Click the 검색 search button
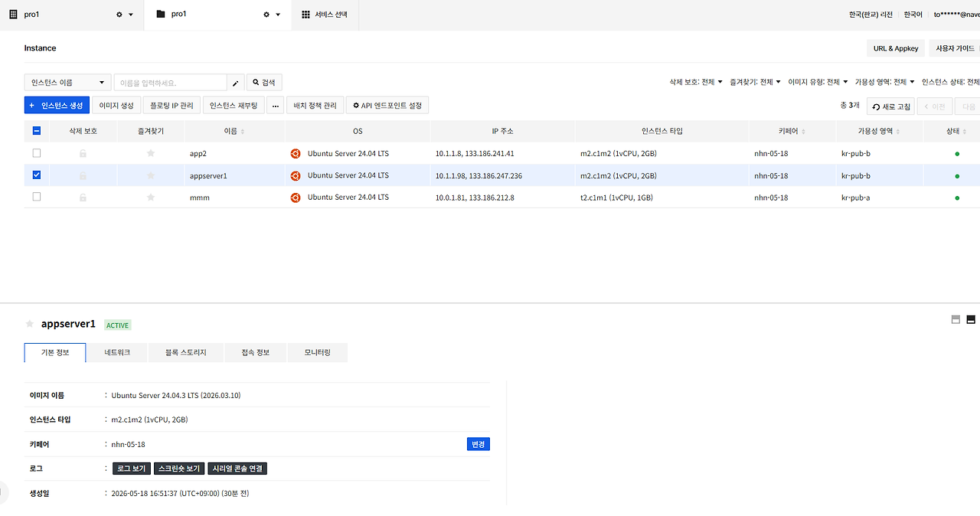 [x=265, y=83]
